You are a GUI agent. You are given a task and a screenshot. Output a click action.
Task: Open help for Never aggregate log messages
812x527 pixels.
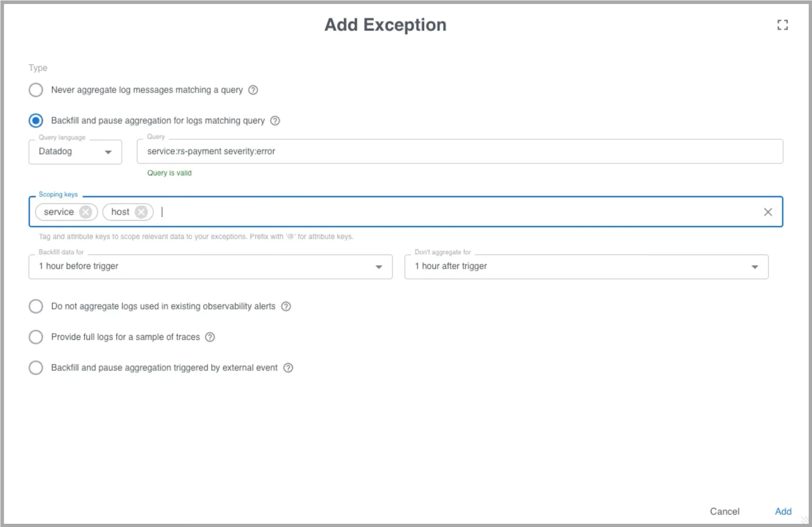(253, 90)
